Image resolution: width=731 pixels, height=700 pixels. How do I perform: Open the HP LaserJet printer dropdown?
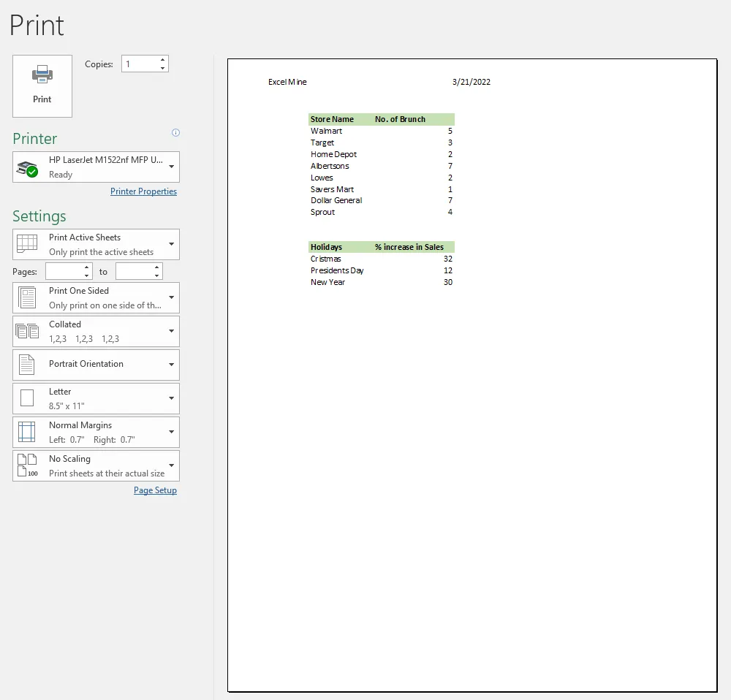(96, 167)
